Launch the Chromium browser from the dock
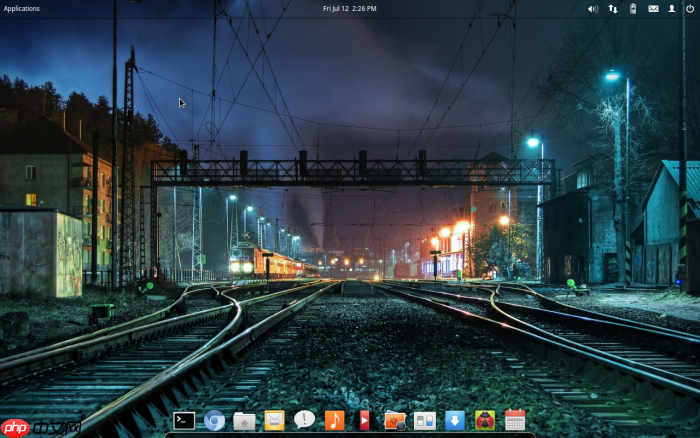The width and height of the screenshot is (700, 438). point(214,421)
